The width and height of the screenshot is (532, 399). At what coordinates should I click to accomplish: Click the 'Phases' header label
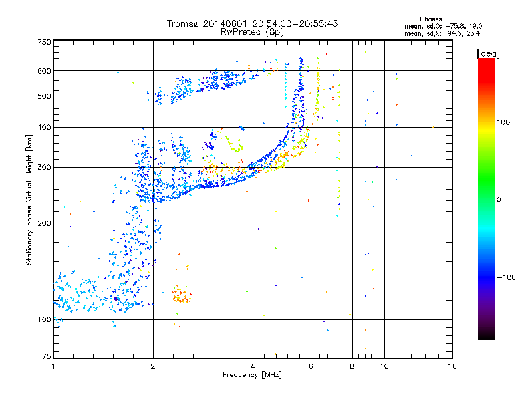pos(430,19)
